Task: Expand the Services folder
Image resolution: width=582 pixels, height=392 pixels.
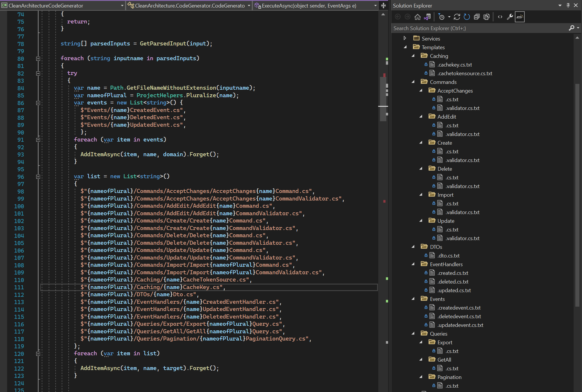Action: (405, 38)
